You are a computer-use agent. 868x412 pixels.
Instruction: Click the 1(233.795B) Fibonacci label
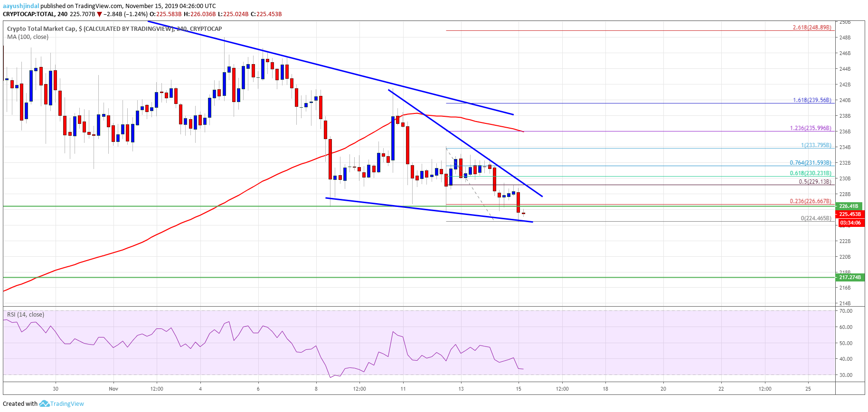(816, 145)
